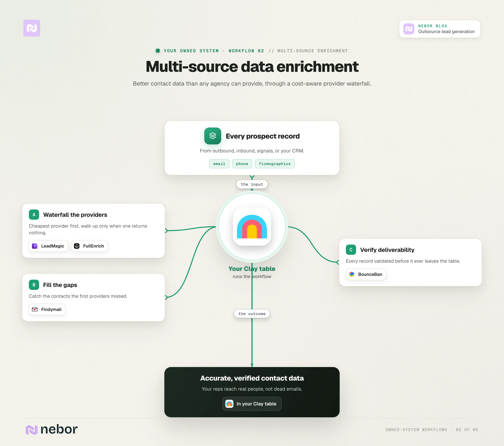Click the MULTI-SOURCE ENRICHMENT breadcrumb text
The height and width of the screenshot is (446, 504).
[x=313, y=51]
